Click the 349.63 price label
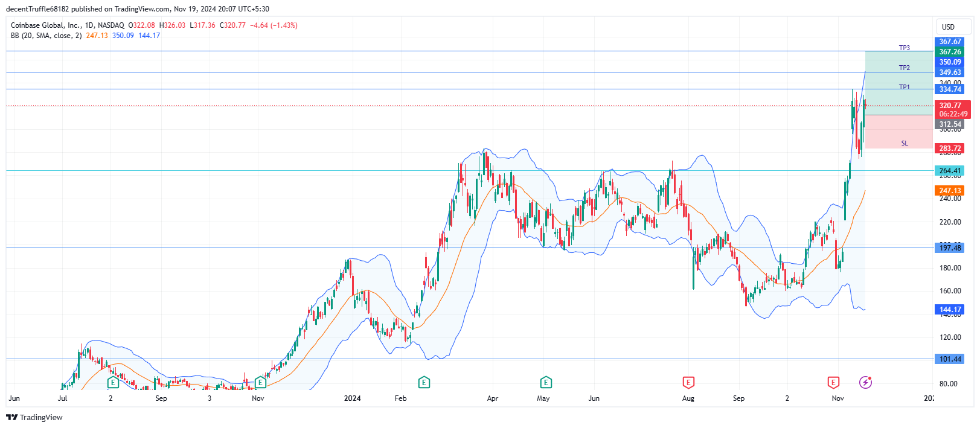The width and height of the screenshot is (980, 428). pyautogui.click(x=950, y=72)
